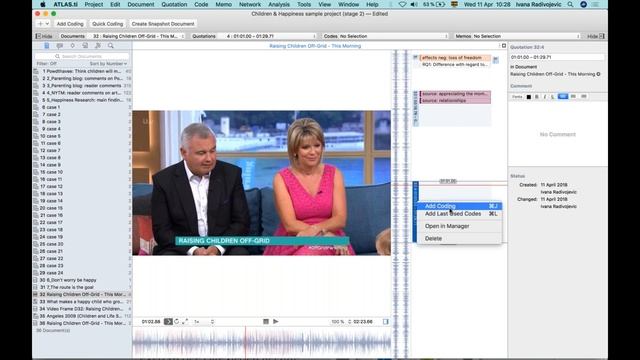Screen dimensions: 640x360
Task: Open the Analysis menu in menu bar
Action: pyautogui.click(x=279, y=4)
